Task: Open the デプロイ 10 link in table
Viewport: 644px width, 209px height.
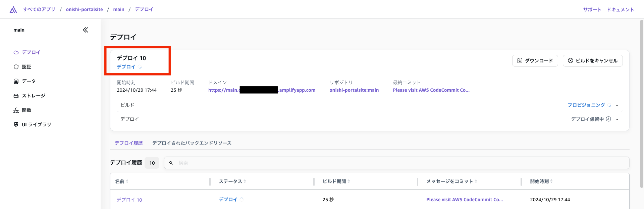Action: (129, 200)
